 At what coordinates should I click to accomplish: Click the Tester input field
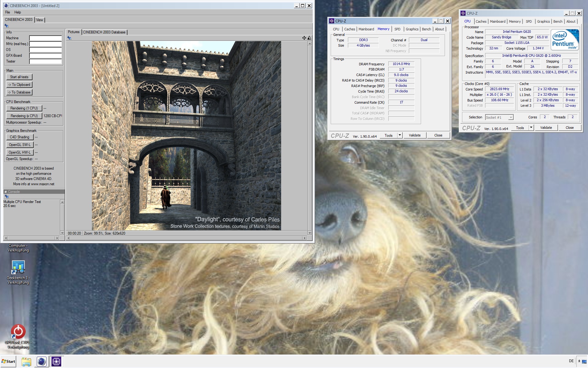(x=45, y=61)
